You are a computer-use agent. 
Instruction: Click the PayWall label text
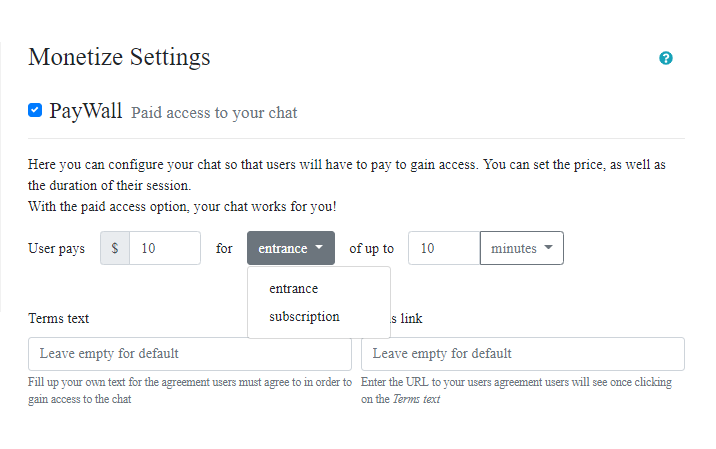(x=85, y=111)
